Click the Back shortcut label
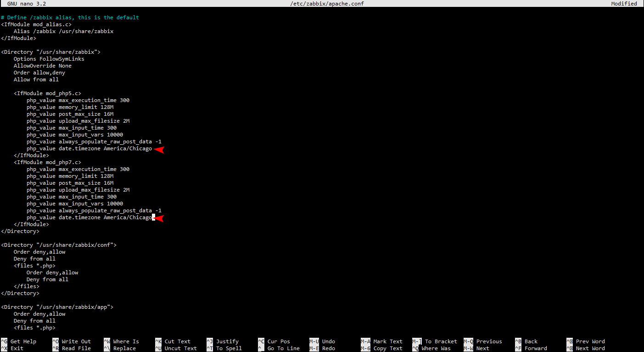Image resolution: width=644 pixels, height=352 pixels. 531,341
